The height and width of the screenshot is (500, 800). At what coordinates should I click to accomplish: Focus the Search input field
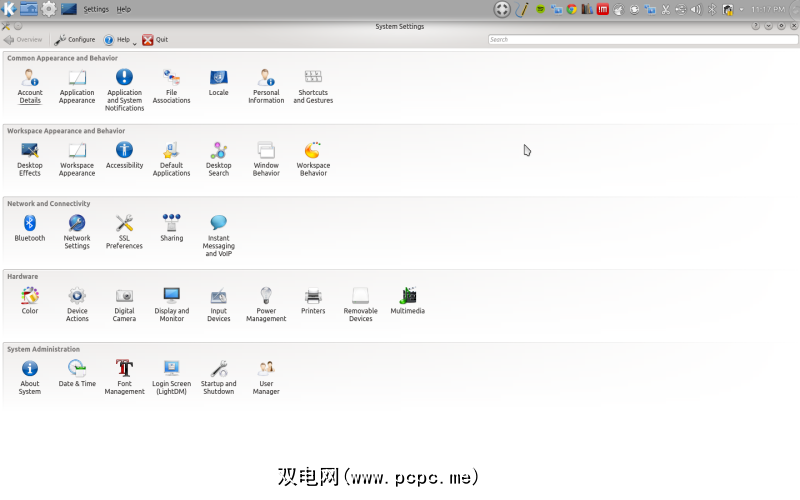click(643, 40)
